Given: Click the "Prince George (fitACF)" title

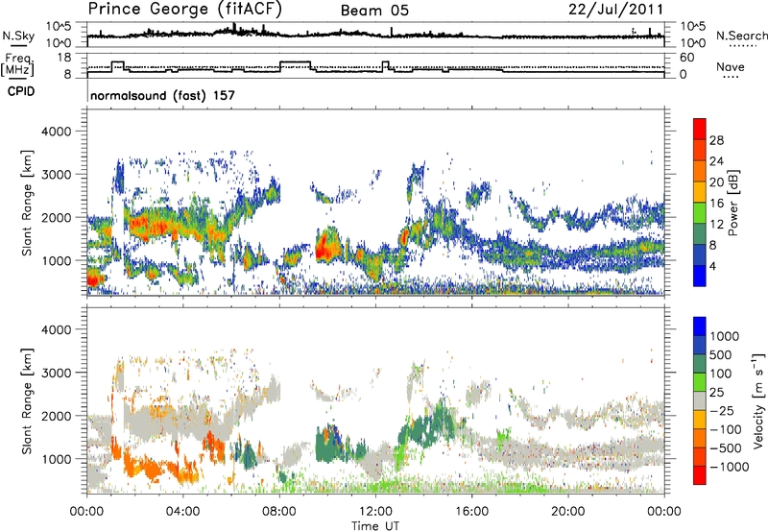Looking at the screenshot, I should pyautogui.click(x=185, y=10).
